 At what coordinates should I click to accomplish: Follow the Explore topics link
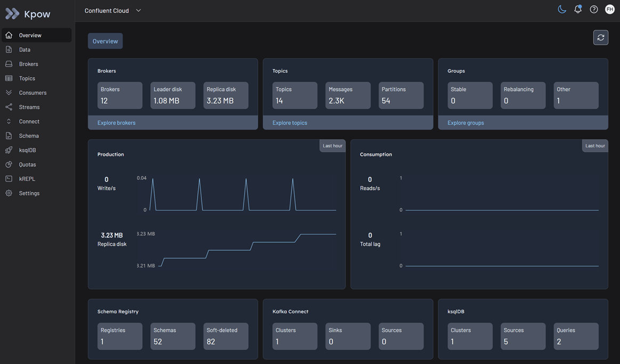point(290,123)
